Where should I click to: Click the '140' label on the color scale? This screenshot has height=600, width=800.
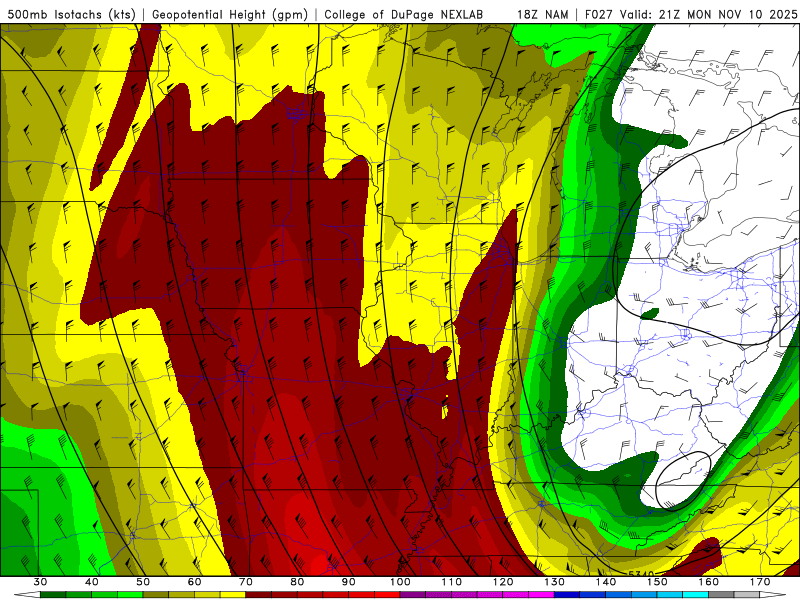click(x=606, y=582)
